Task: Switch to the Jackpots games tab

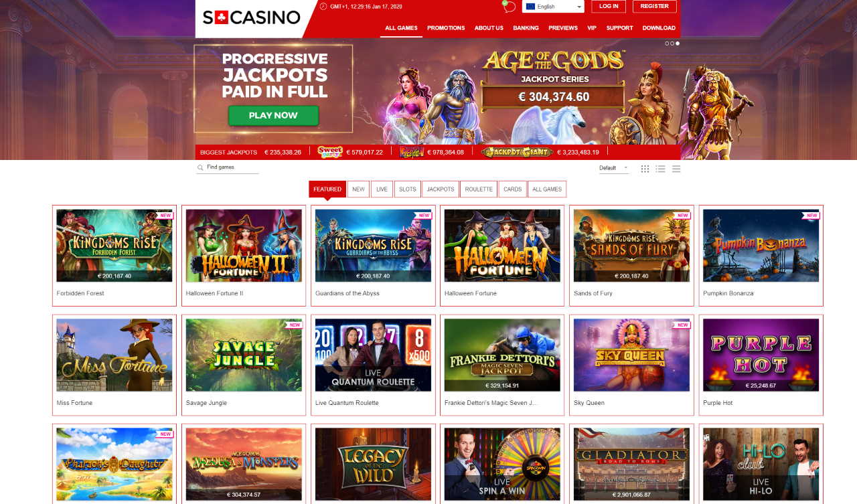Action: (x=441, y=189)
